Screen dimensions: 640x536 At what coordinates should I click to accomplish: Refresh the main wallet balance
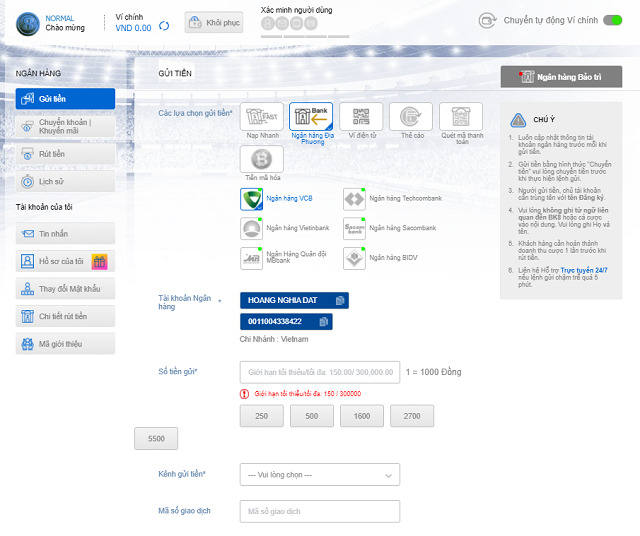click(x=164, y=26)
